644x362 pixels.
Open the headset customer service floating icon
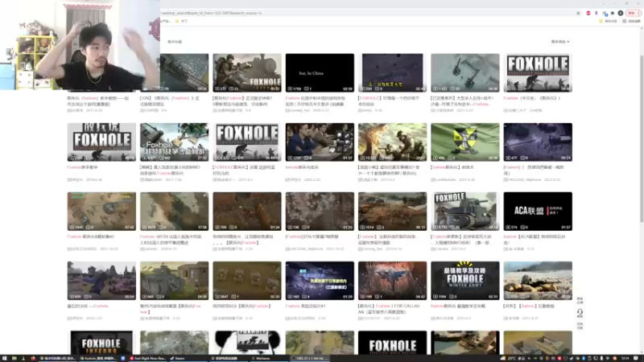tap(580, 313)
